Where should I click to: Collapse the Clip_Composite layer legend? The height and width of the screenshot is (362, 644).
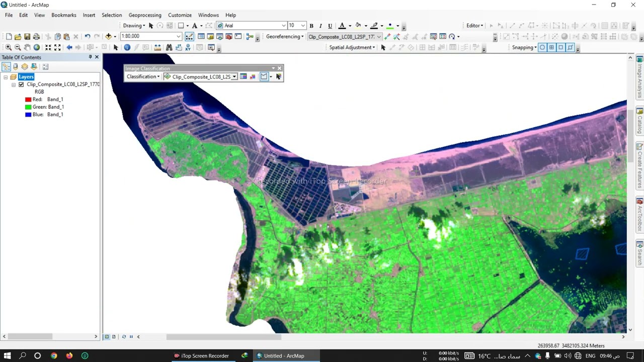click(x=14, y=84)
